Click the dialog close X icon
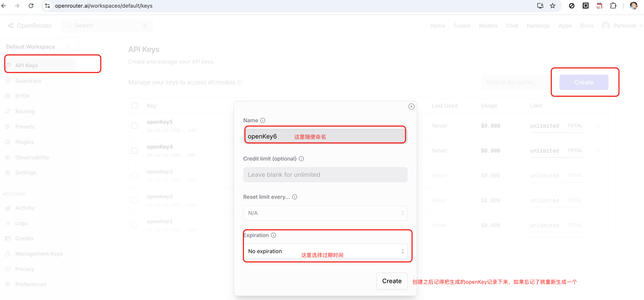 pos(411,107)
